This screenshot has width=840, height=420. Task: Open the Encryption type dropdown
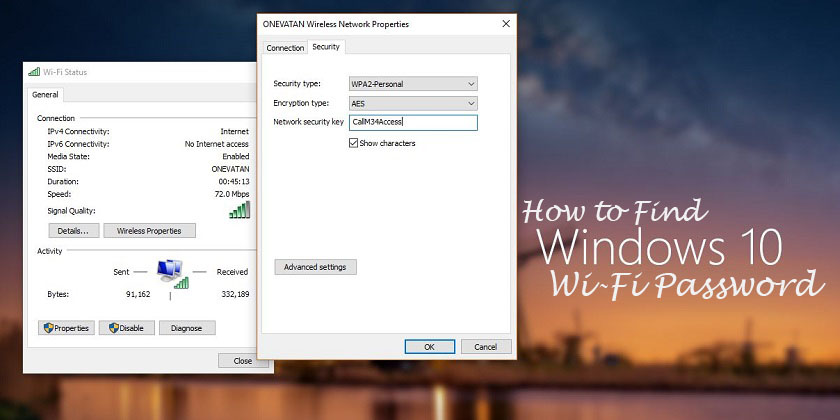[413, 103]
